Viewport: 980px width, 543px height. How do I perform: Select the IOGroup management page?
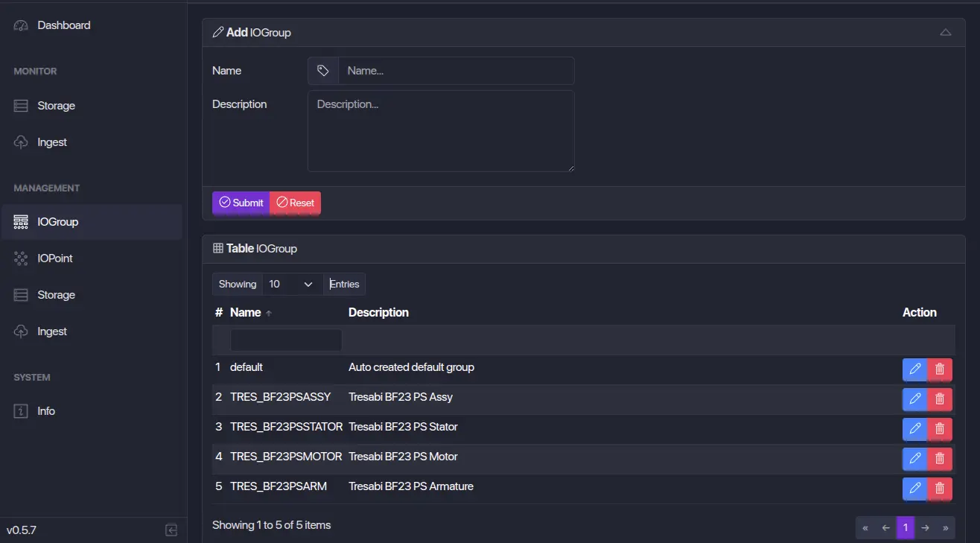(x=92, y=222)
